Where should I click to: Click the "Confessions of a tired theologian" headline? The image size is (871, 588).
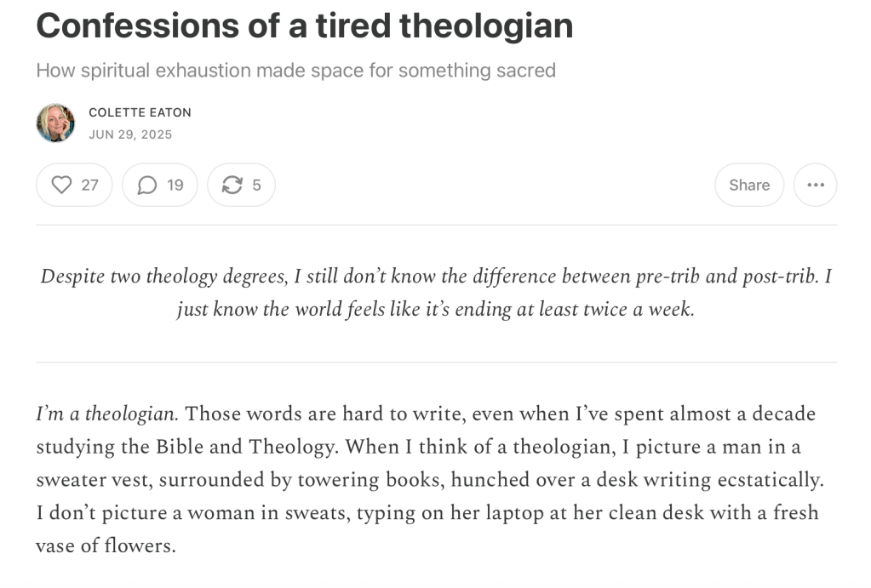(304, 26)
